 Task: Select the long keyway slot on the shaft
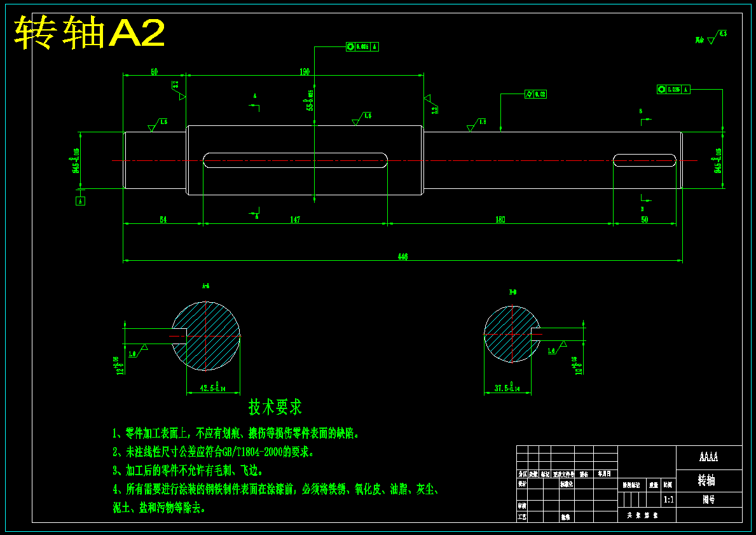[295, 160]
